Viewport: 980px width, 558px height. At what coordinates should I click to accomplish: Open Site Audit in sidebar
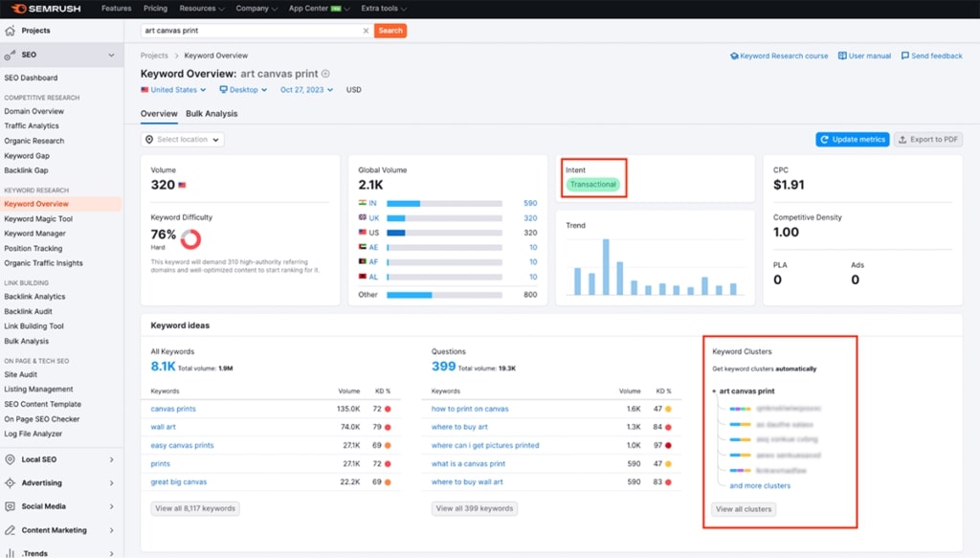click(x=21, y=374)
